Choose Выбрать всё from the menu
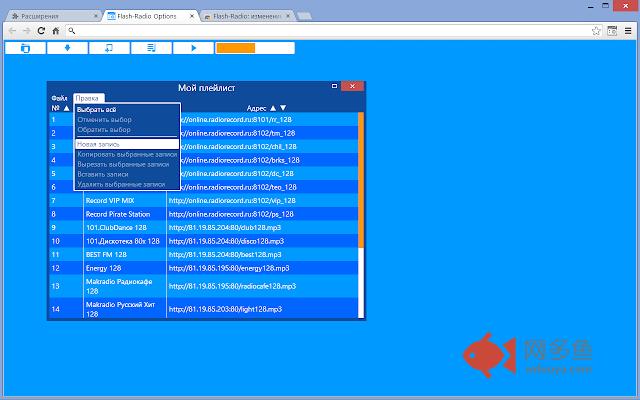The image size is (640, 400). (x=127, y=109)
